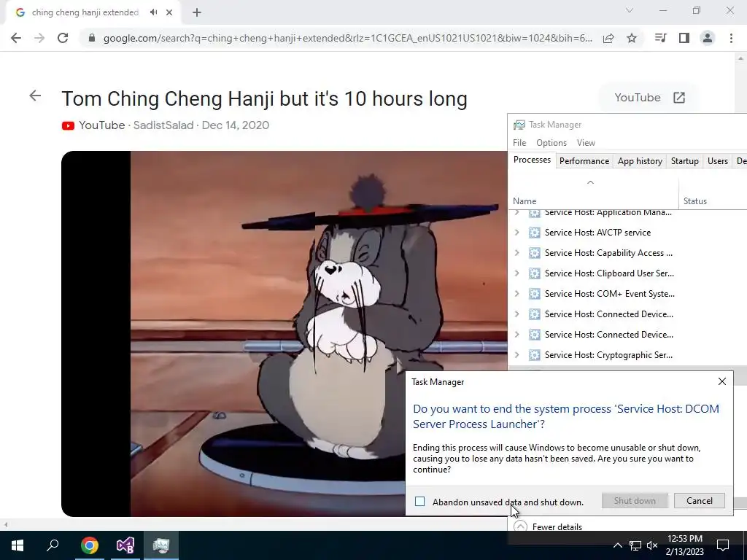Open video on YouTube button
Screen dimensions: 747x560
(649, 98)
